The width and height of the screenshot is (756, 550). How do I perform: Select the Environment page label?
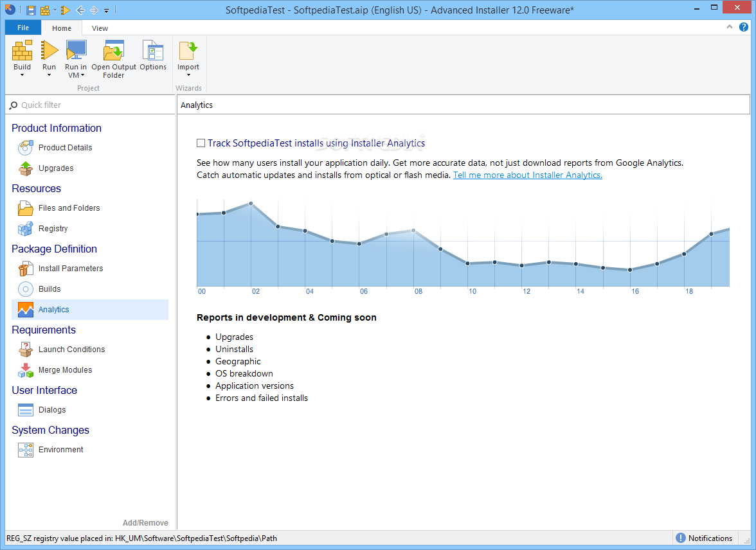point(60,450)
